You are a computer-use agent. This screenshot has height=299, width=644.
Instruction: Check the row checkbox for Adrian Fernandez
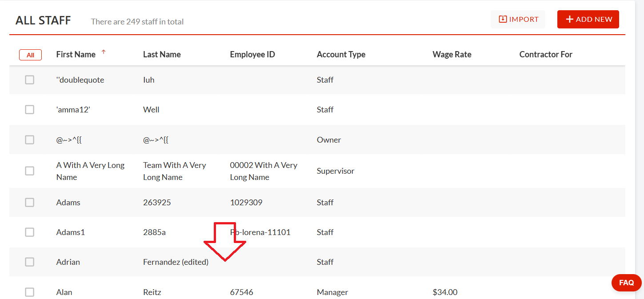[x=30, y=262]
